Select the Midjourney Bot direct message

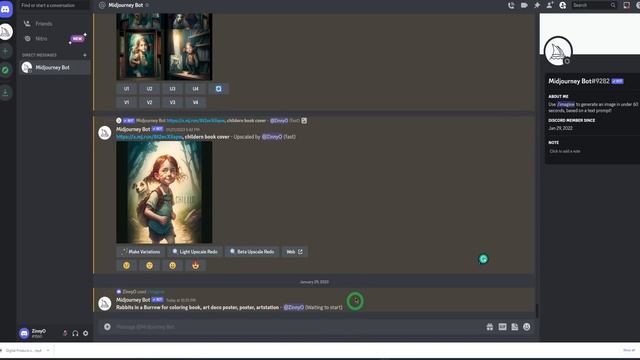(55, 67)
